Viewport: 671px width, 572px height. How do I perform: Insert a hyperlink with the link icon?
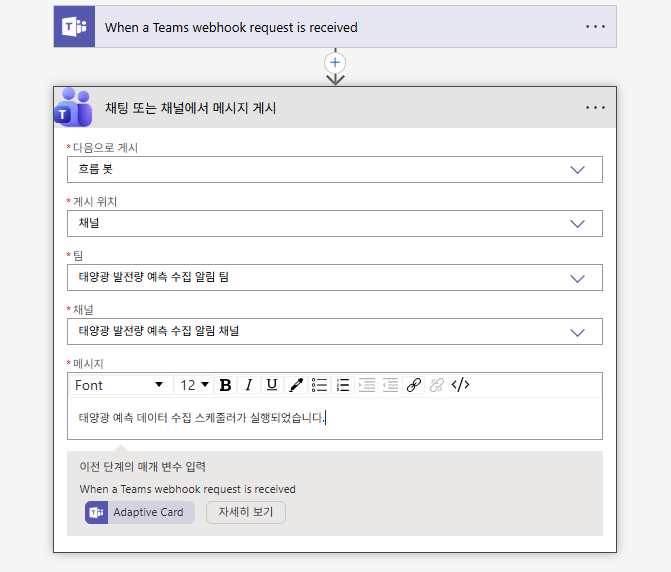pyautogui.click(x=414, y=385)
